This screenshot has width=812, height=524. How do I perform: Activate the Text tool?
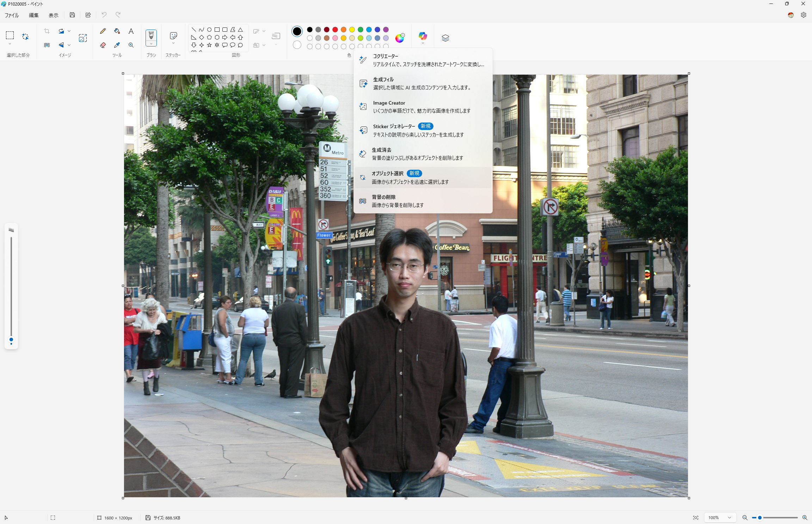131,31
